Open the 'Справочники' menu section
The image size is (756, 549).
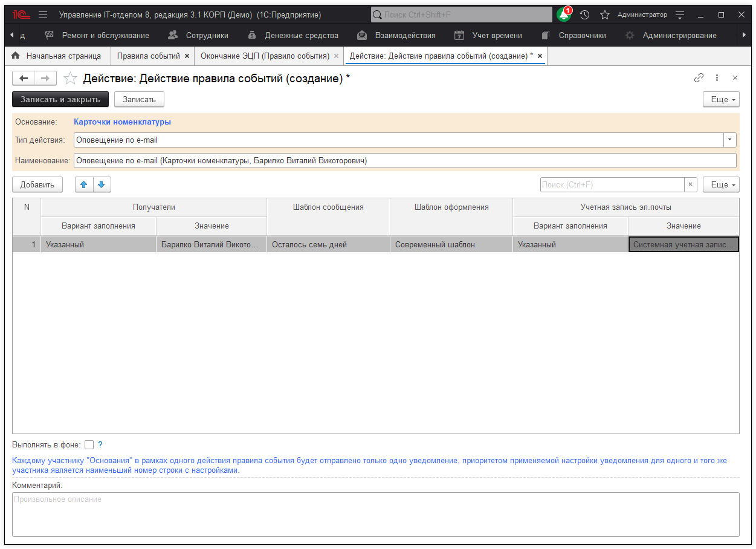(581, 35)
